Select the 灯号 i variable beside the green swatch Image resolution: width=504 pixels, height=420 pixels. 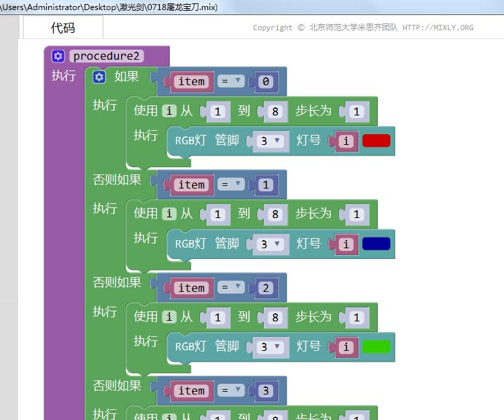346,348
